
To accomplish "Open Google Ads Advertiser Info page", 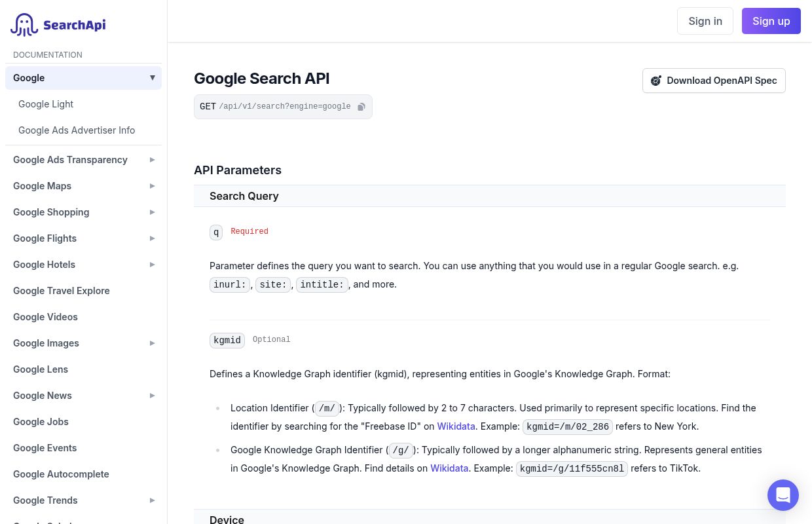I will [x=77, y=130].
